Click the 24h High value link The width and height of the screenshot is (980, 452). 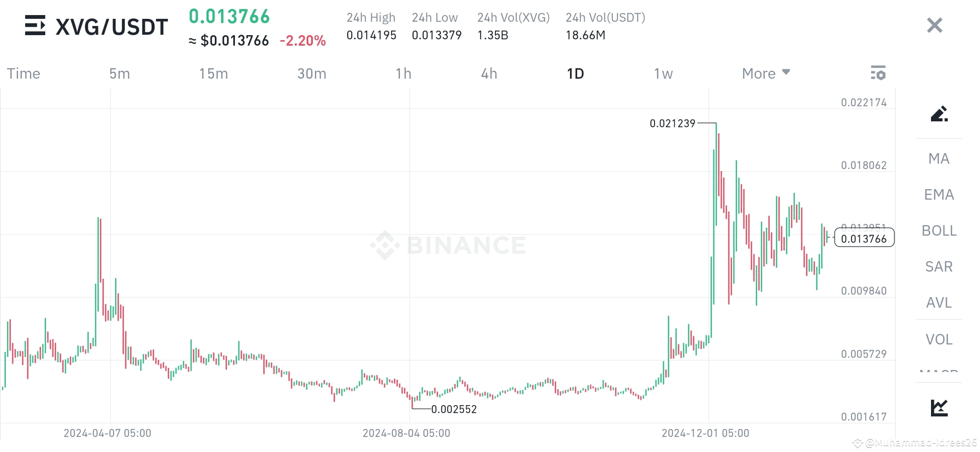click(x=371, y=35)
